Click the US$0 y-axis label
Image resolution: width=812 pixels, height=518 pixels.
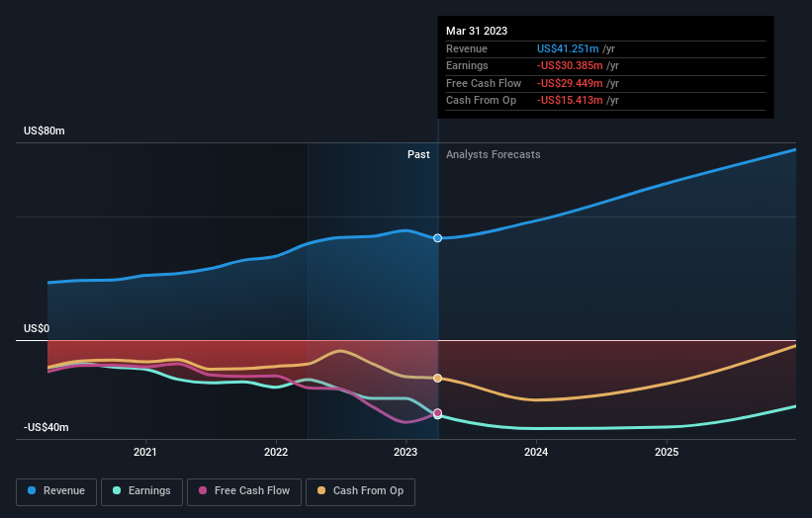pos(37,328)
